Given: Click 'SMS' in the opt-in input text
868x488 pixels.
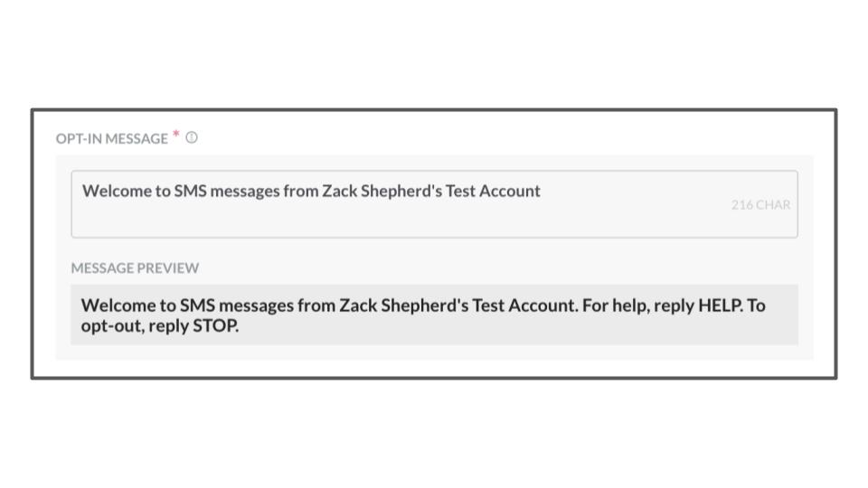Looking at the screenshot, I should coord(191,191).
